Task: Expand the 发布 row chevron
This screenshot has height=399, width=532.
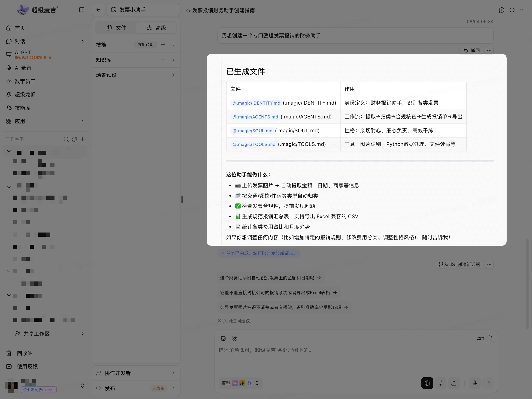Action: pyautogui.click(x=173, y=388)
